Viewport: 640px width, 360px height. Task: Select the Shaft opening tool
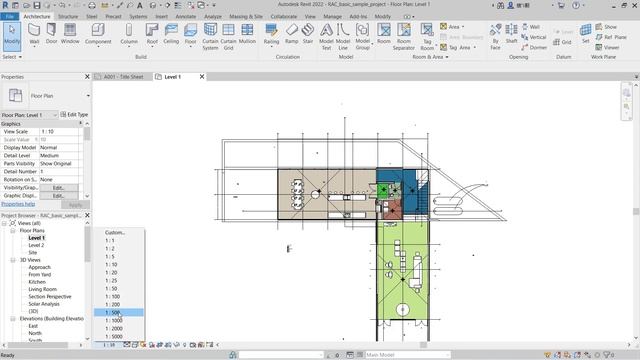tap(511, 34)
